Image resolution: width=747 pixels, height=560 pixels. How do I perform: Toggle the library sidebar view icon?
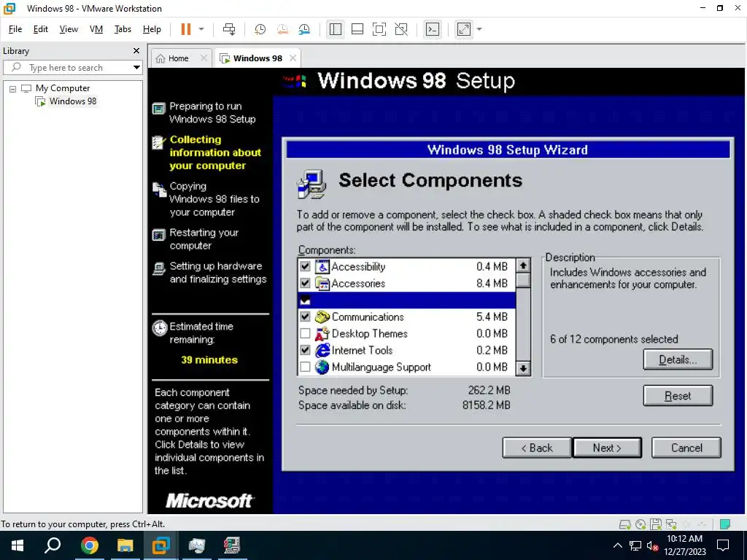[336, 29]
